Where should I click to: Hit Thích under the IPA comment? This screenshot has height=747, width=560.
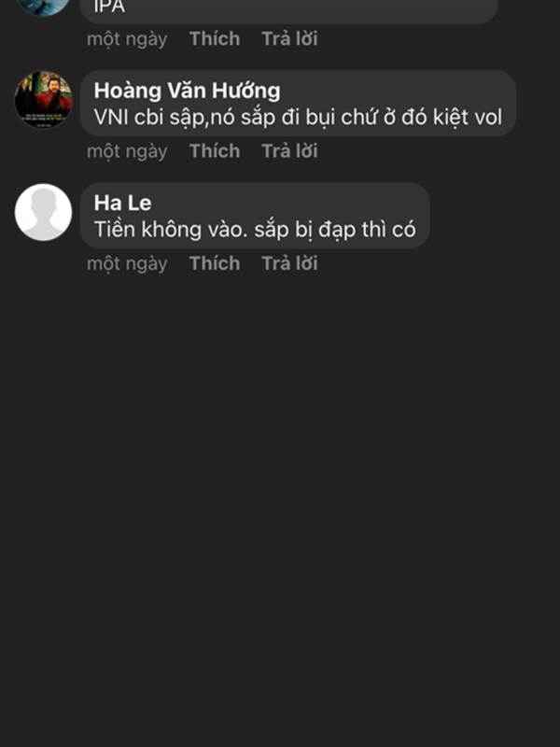[215, 38]
